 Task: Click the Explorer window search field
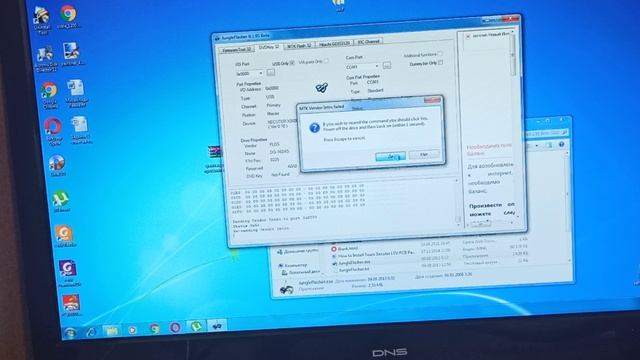(x=547, y=133)
